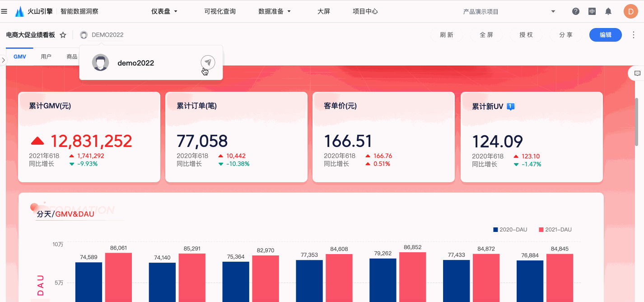Open the 授权 settings

[526, 35]
